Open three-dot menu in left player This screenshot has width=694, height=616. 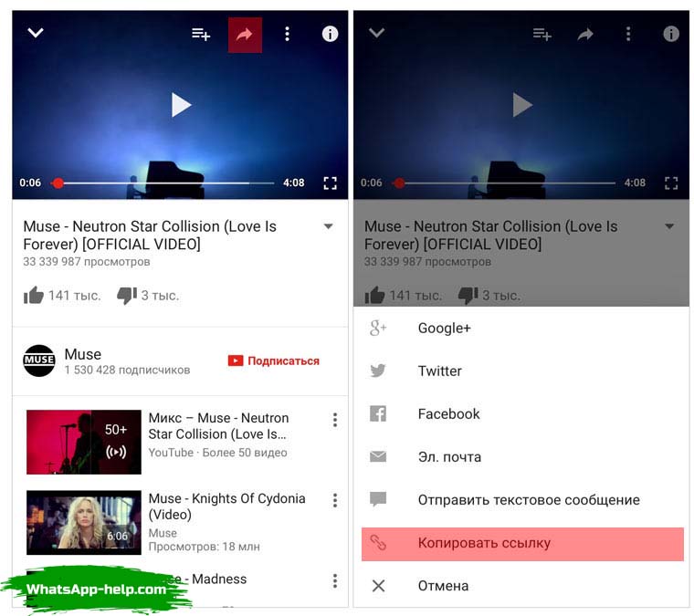(288, 34)
